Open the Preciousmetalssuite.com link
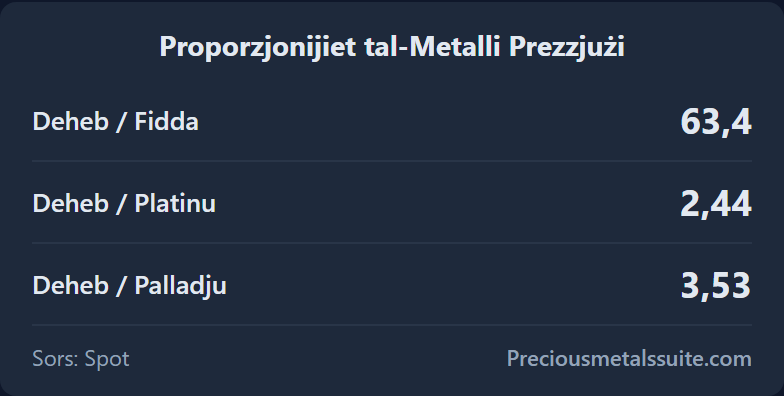This screenshot has height=396, width=784. point(629,358)
